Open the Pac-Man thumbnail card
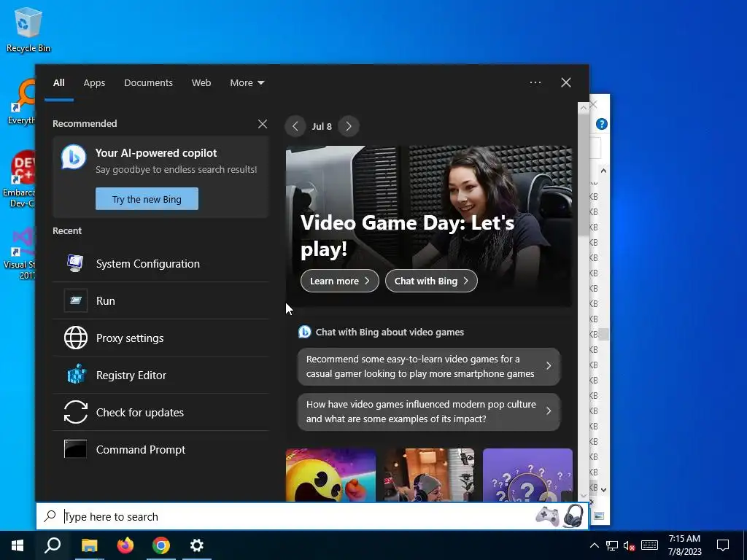 pyautogui.click(x=330, y=475)
